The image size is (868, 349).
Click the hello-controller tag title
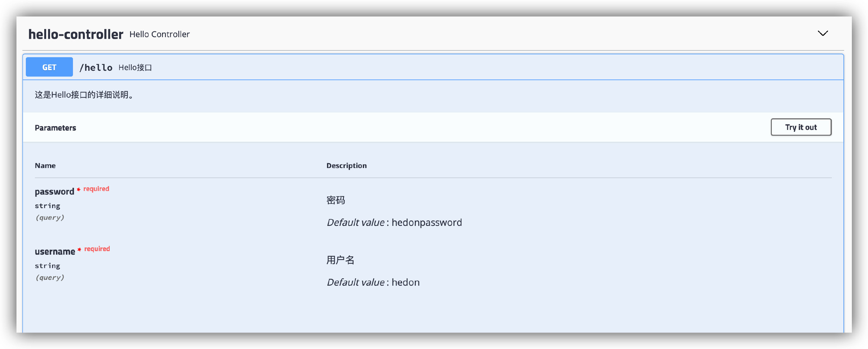pyautogui.click(x=76, y=34)
